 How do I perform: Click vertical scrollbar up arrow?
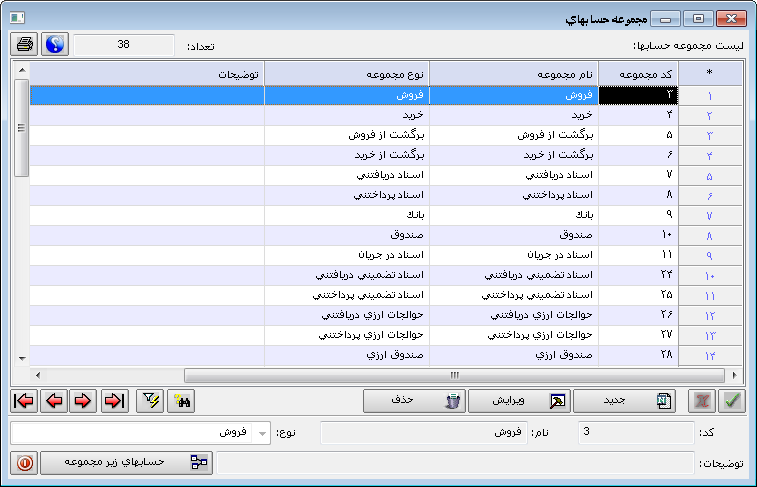tap(22, 70)
